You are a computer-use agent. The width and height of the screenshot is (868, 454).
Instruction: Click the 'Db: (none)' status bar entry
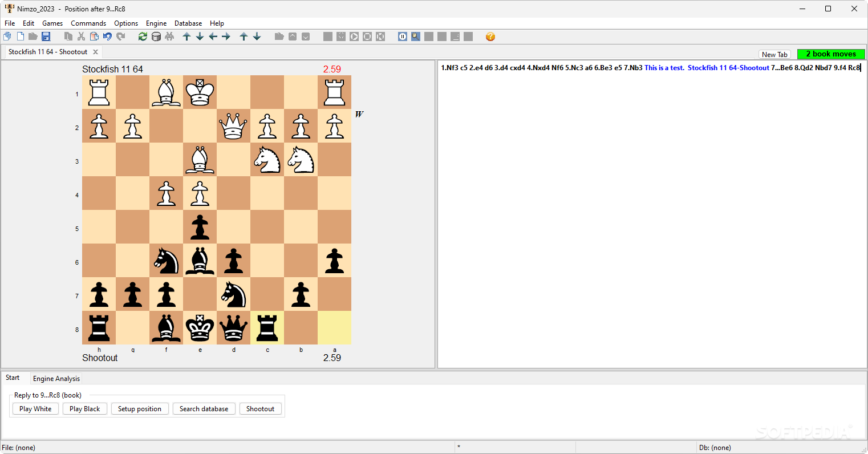[715, 448]
